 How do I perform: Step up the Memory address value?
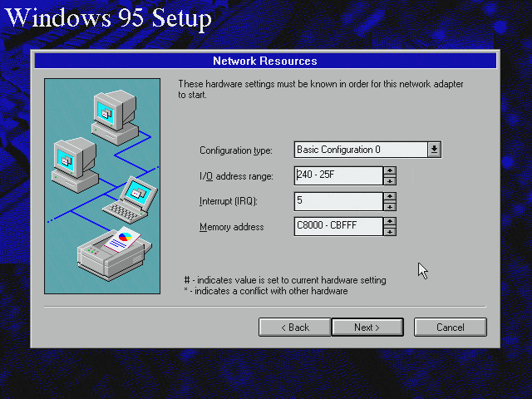[390, 222]
